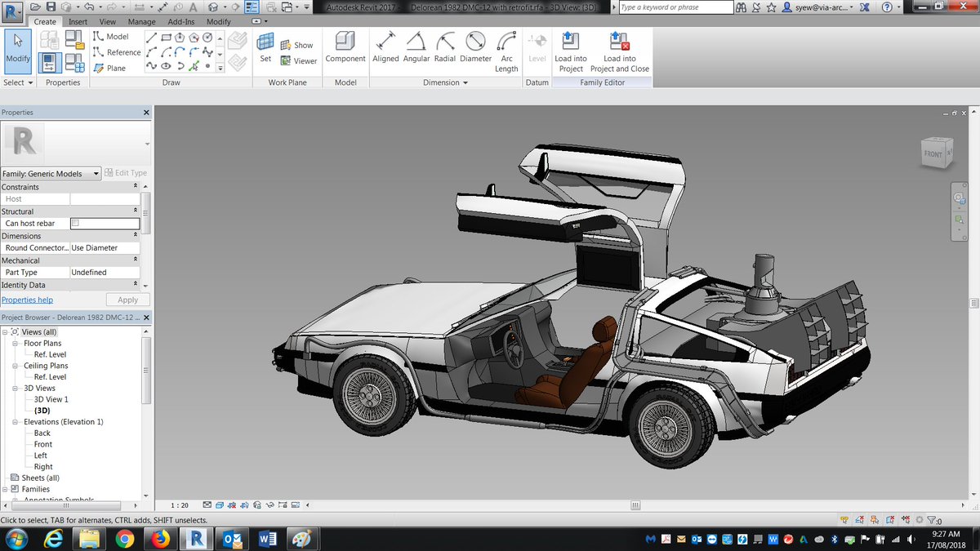Open the work plane Viewer
980x551 pixels.
(x=298, y=60)
